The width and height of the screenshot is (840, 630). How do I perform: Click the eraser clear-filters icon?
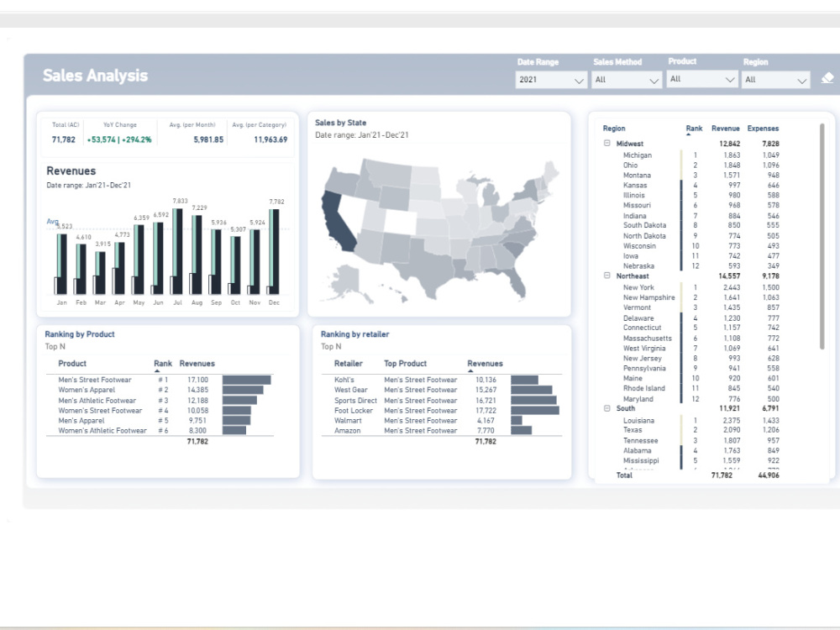tap(827, 78)
